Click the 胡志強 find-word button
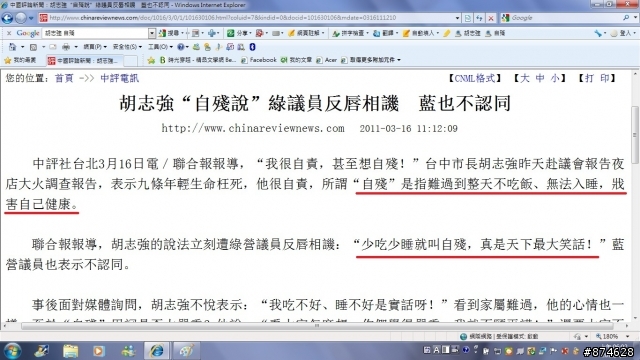Image resolution: width=640 pixels, height=360 pixels. 468,33
